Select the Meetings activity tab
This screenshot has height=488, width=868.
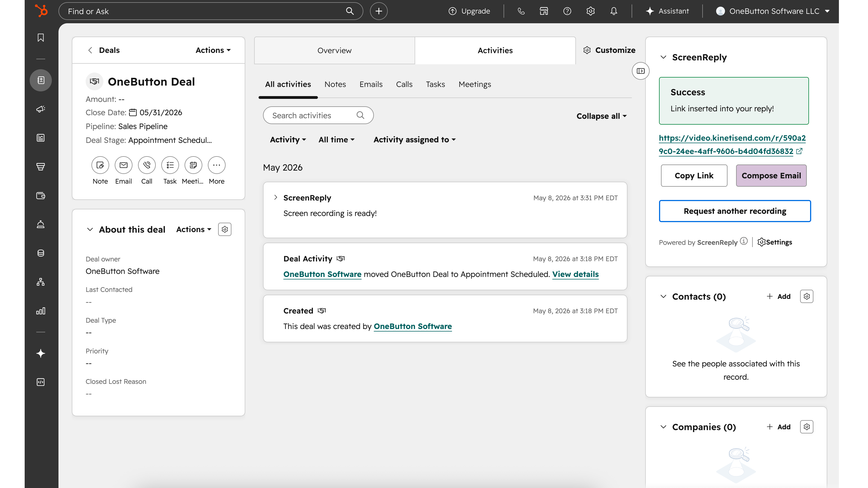474,84
